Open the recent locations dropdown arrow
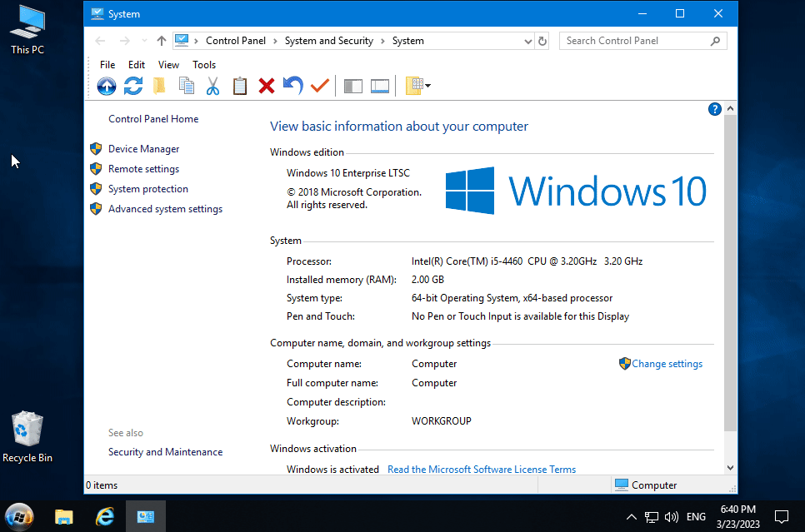 144,41
